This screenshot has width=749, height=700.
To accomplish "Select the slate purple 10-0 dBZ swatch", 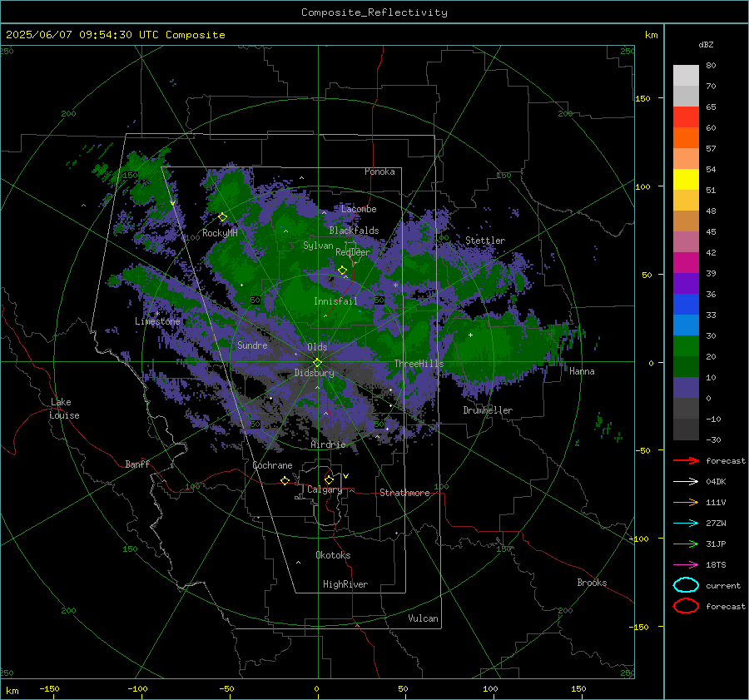I will (x=686, y=388).
